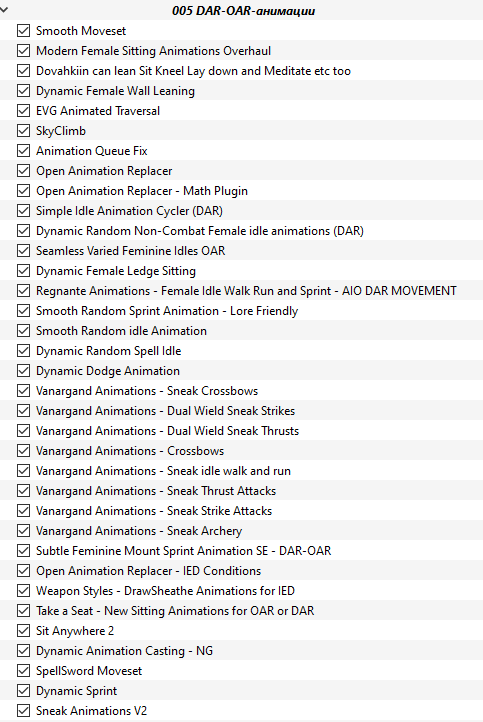
Task: Select Open Animation Replacer - Math Plugin
Action: (142, 191)
